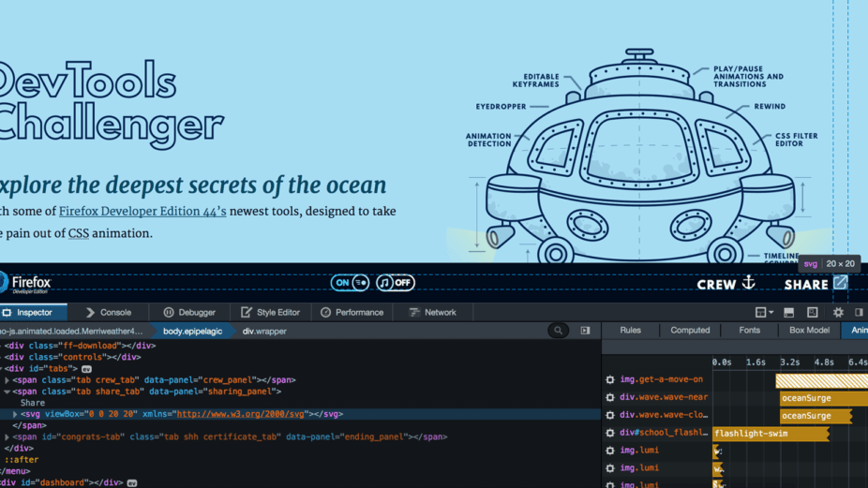Click the Inspector tab's element-picker icon
Image resolution: width=868 pixels, height=488 pixels.
click(x=7, y=313)
